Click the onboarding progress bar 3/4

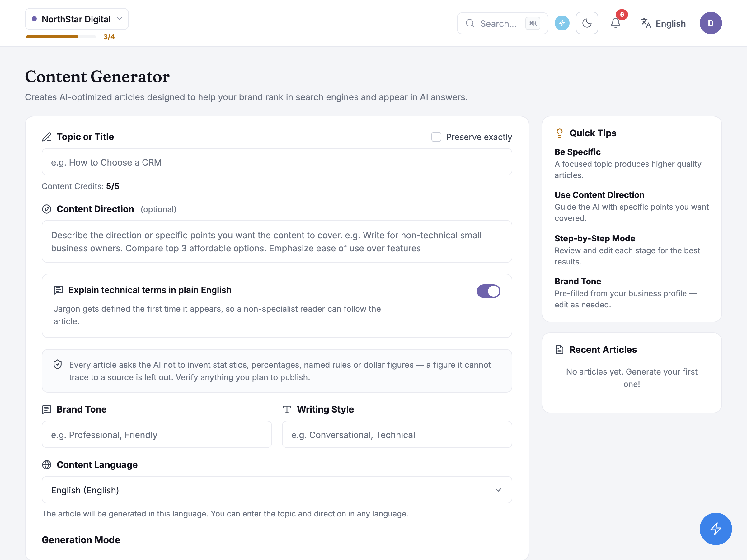61,36
